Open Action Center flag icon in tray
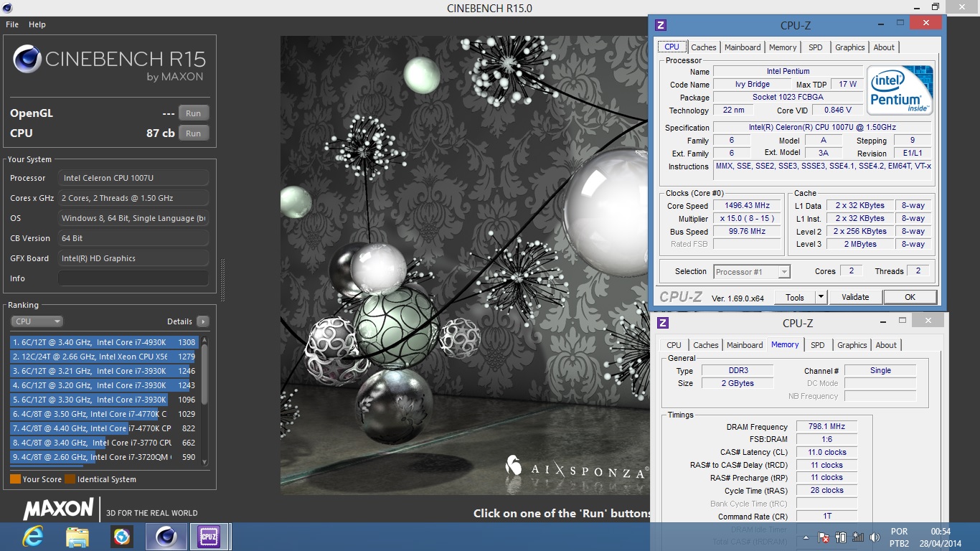 point(824,537)
